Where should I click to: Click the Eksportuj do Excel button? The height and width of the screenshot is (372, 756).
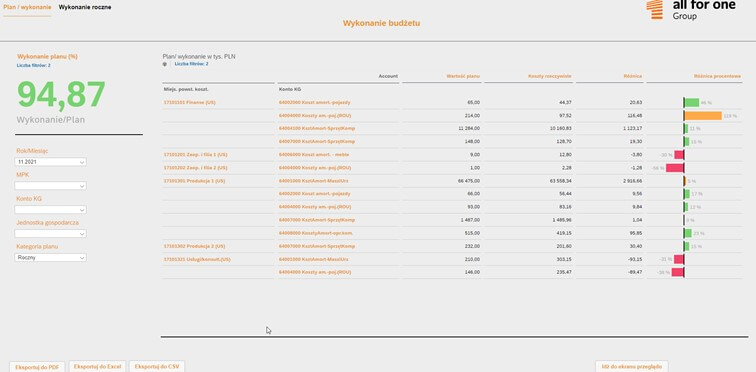click(97, 366)
